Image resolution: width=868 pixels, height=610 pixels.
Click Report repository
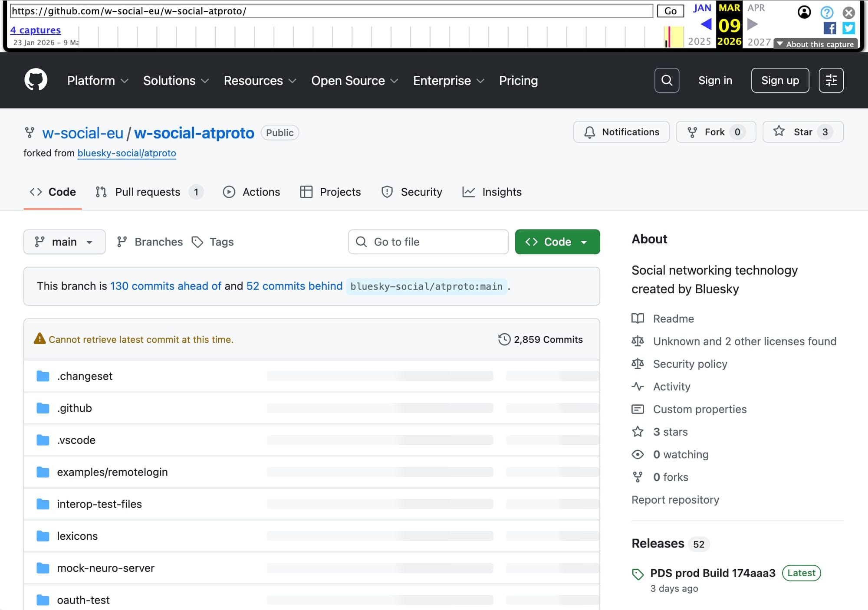point(675,500)
